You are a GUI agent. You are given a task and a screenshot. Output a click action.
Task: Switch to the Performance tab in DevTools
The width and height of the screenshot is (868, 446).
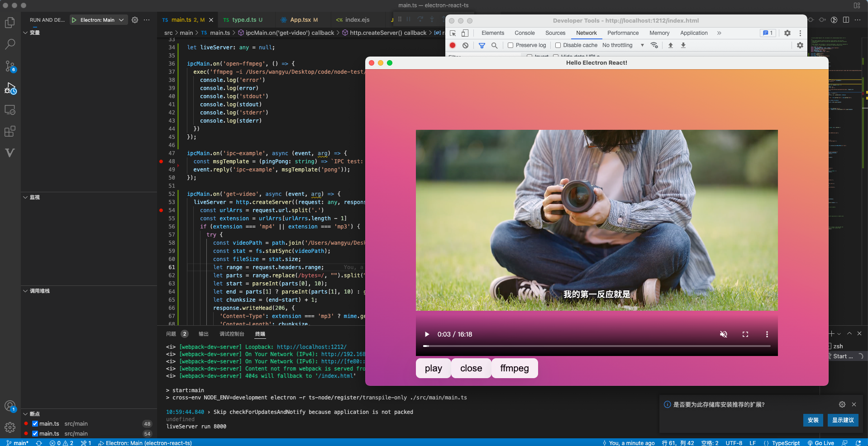point(623,33)
